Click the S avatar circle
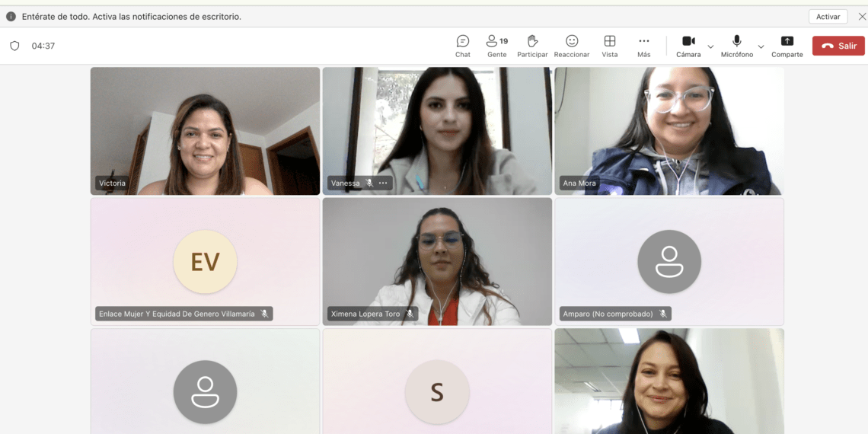 (437, 392)
